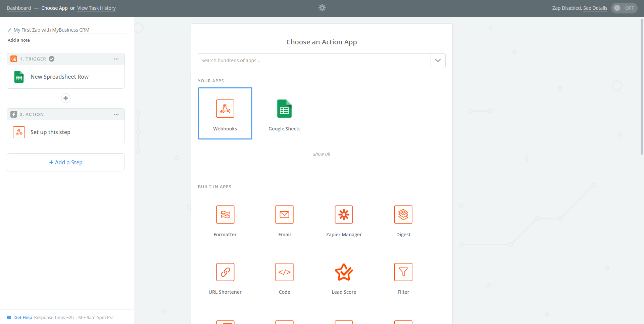Click the 1. TRIGGER step header
The height and width of the screenshot is (324, 644).
66,59
